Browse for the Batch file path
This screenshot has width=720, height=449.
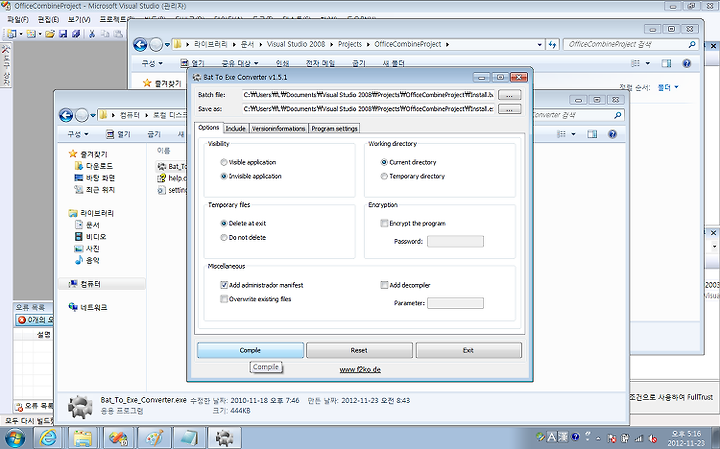click(x=510, y=95)
